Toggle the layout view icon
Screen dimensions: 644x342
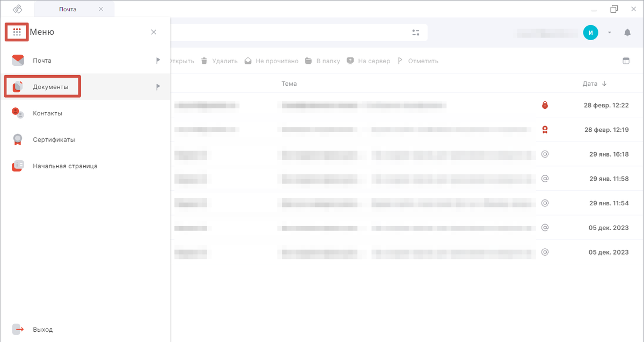click(x=626, y=61)
